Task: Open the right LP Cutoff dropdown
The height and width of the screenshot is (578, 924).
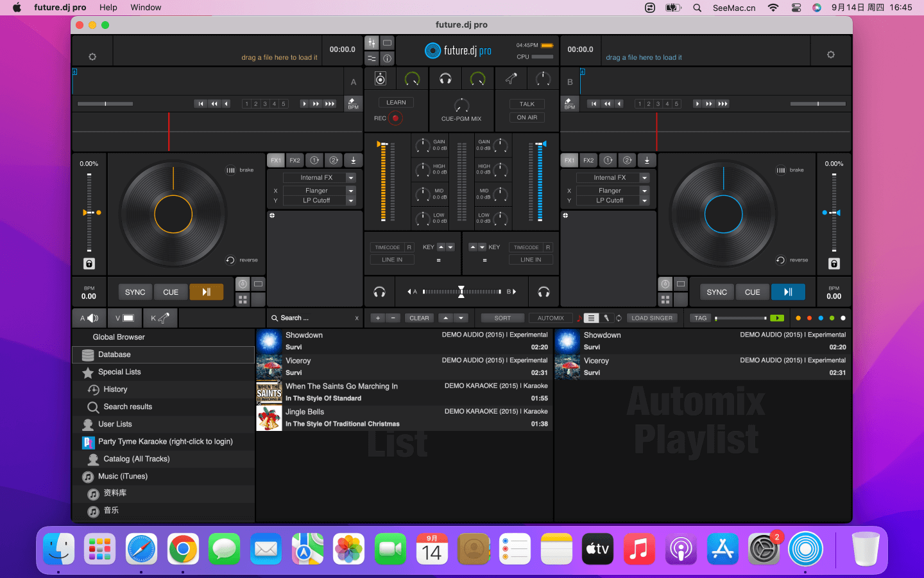Action: 645,200
